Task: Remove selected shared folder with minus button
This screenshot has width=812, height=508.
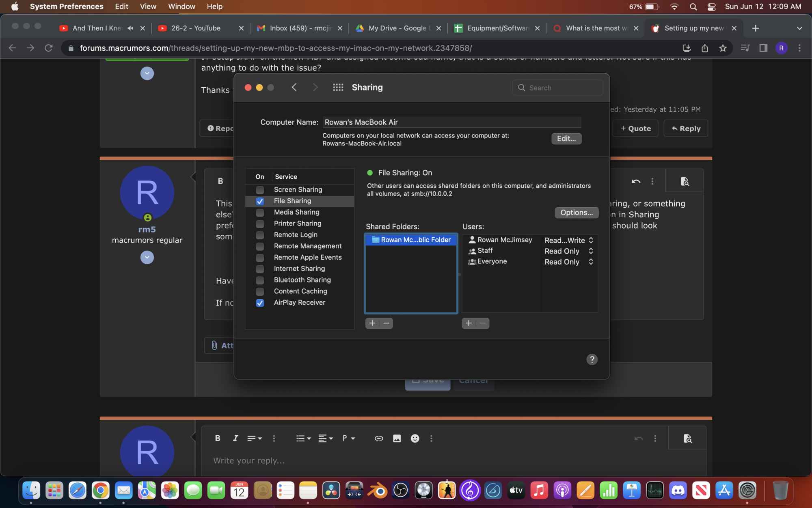Action: tap(386, 323)
